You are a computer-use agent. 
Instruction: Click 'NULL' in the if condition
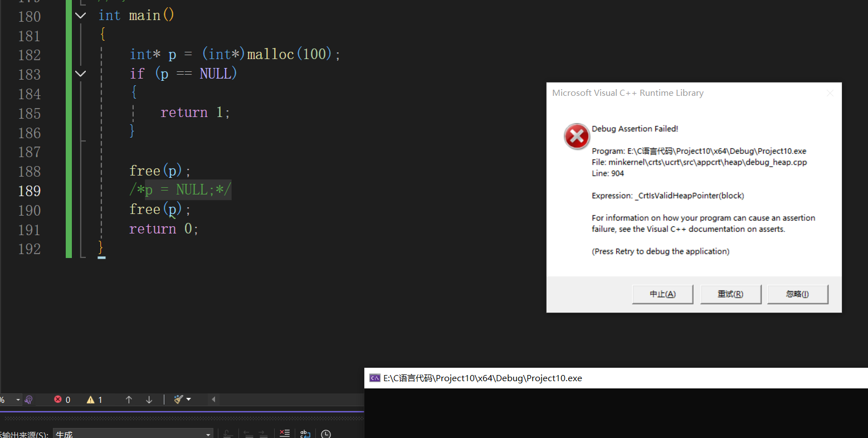(216, 74)
